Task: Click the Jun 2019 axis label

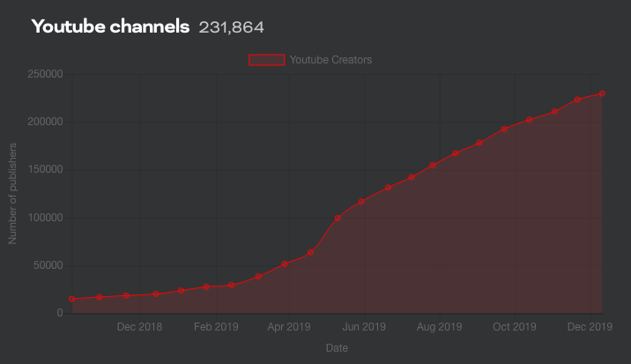Action: [364, 327]
